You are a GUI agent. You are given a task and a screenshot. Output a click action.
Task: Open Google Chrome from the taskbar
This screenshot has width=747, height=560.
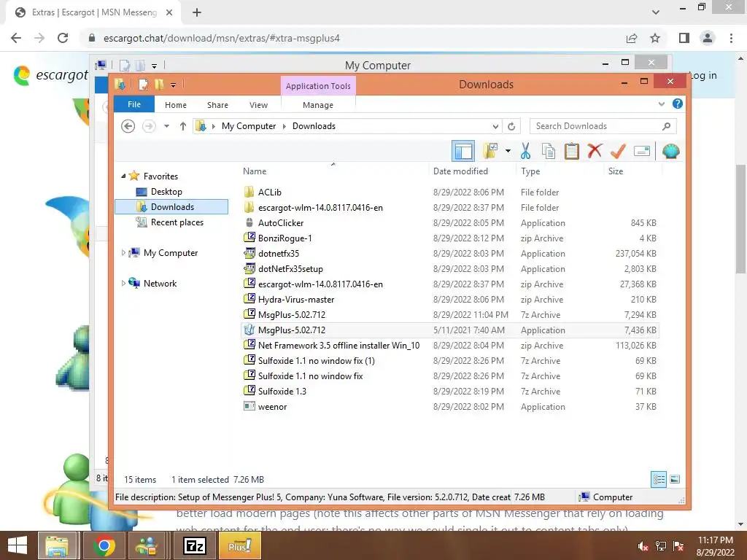click(104, 545)
